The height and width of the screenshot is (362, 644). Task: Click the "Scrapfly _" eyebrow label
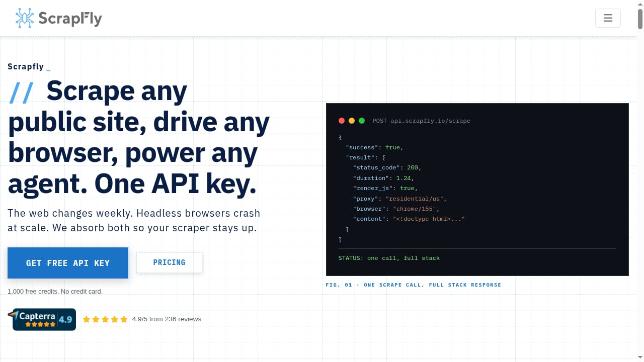[x=29, y=66]
